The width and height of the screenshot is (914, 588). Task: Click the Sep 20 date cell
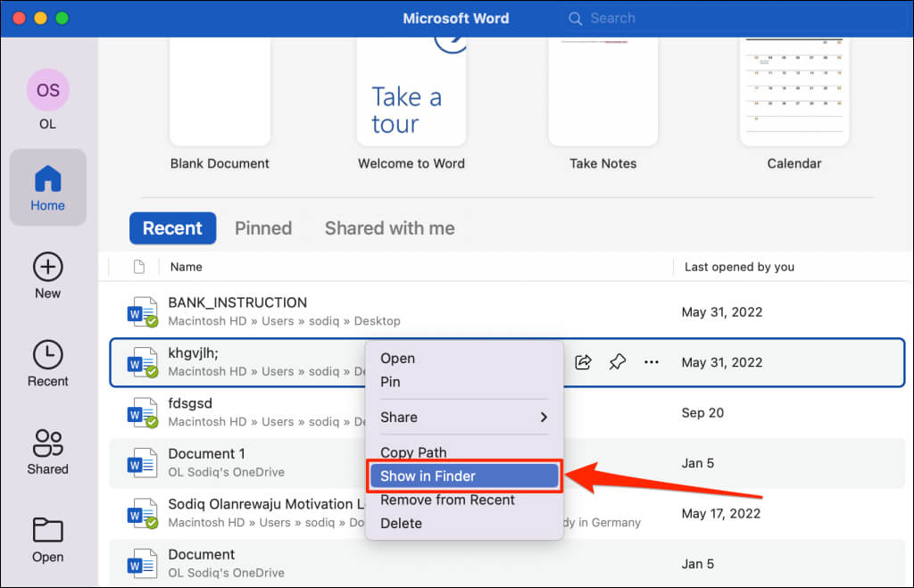(702, 412)
